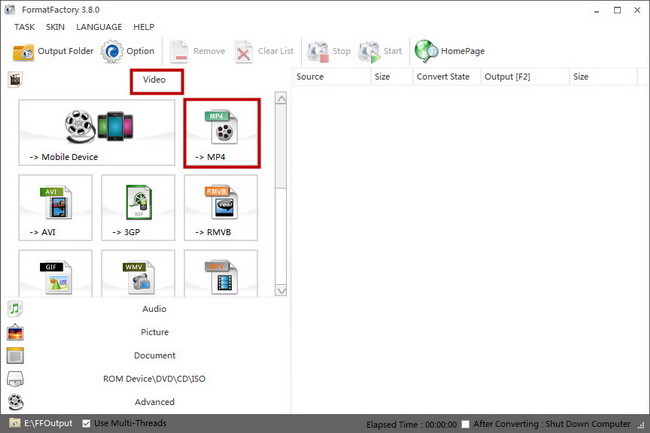The image size is (650, 433).
Task: Click the Output [F2] column header
Action: point(509,76)
